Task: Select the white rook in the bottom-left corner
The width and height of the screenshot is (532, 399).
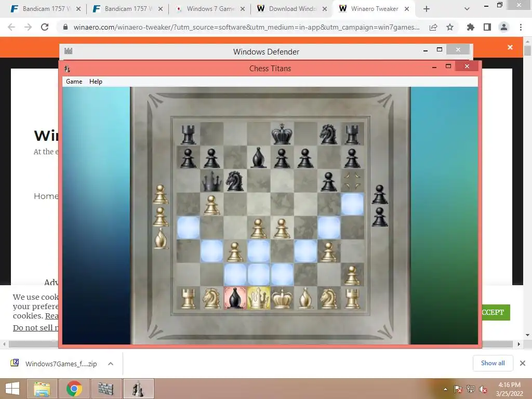Action: pos(188,298)
